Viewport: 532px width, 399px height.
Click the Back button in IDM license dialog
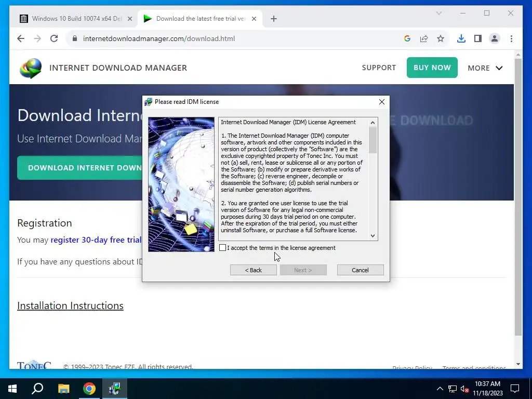click(253, 270)
